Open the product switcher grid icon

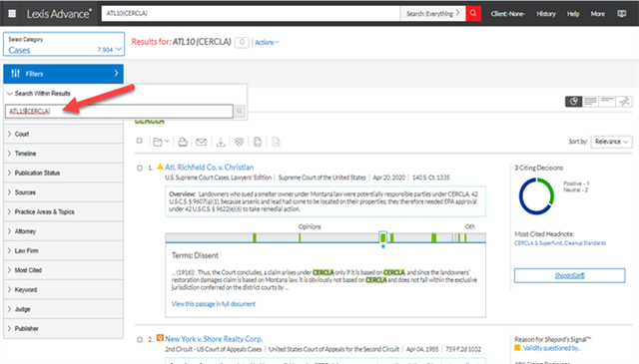[12, 13]
